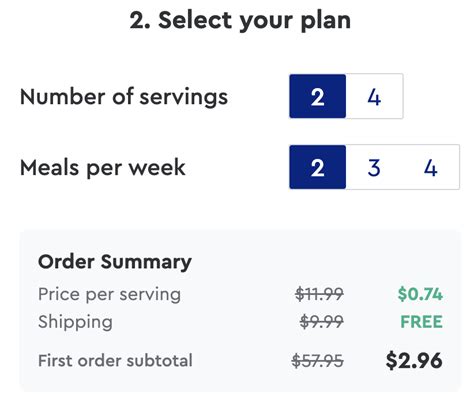Click the 'Shipping' row label
Viewport: 474px width, 394px height.
coord(75,322)
